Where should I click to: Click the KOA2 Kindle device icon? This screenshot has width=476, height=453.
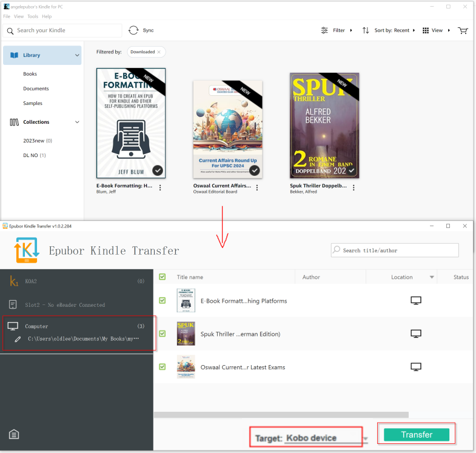14,281
